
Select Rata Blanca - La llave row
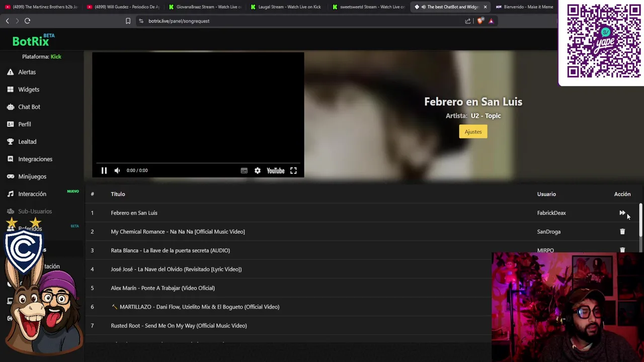362,250
